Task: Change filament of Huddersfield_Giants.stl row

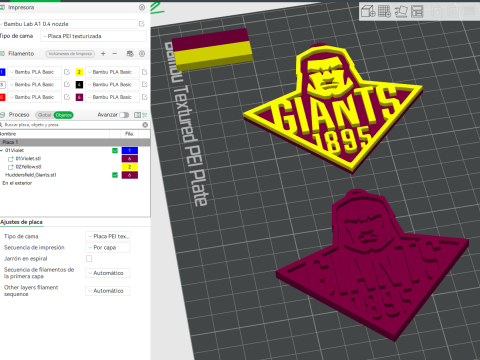Action: 130,175
